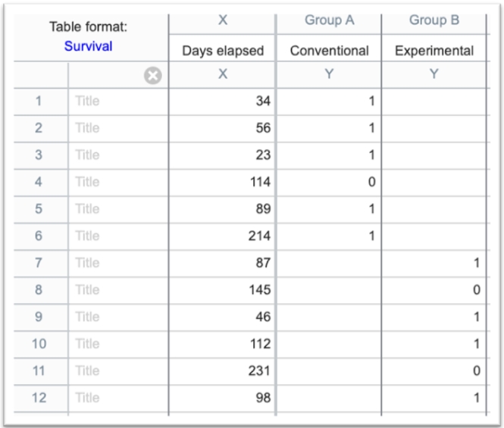504x428 pixels.
Task: Click the empty Experimental cell in row 3
Action: point(434,155)
